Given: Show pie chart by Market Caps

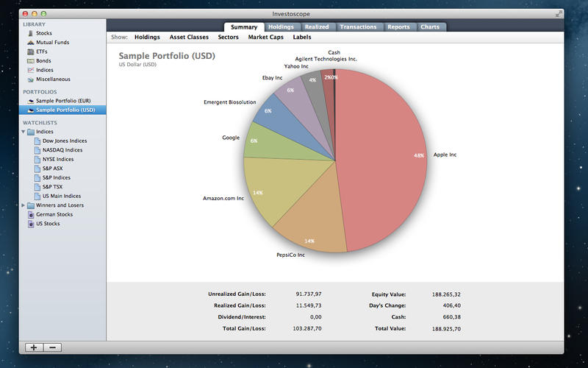Looking at the screenshot, I should [x=266, y=37].
